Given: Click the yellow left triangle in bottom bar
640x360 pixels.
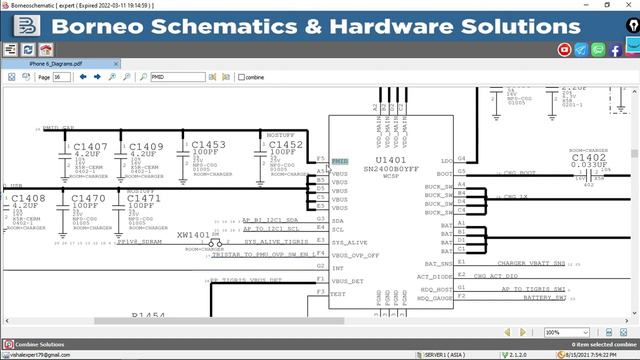Looking at the screenshot, I should pyautogui.click(x=507, y=332).
